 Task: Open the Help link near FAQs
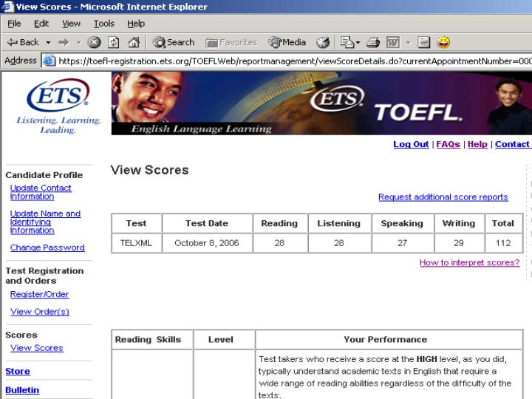(x=477, y=144)
